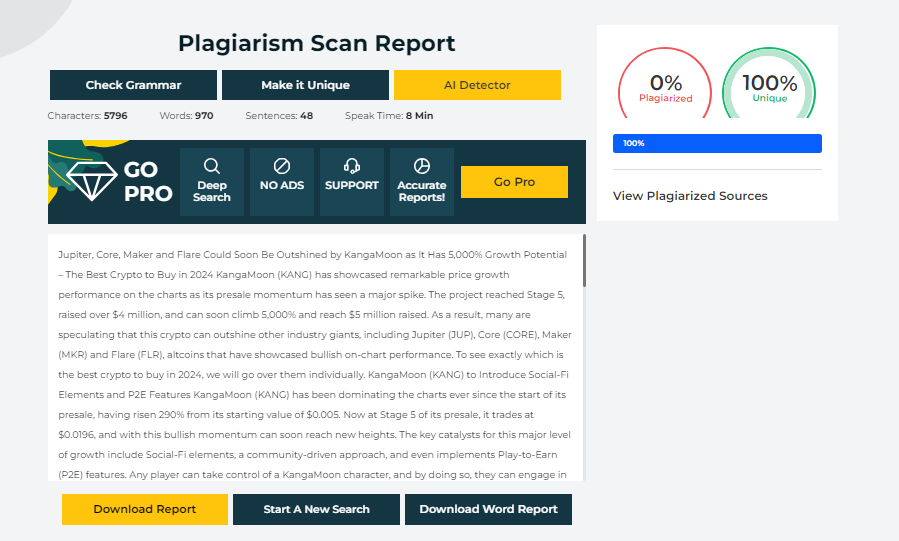Click the Deep Search label

click(x=212, y=191)
